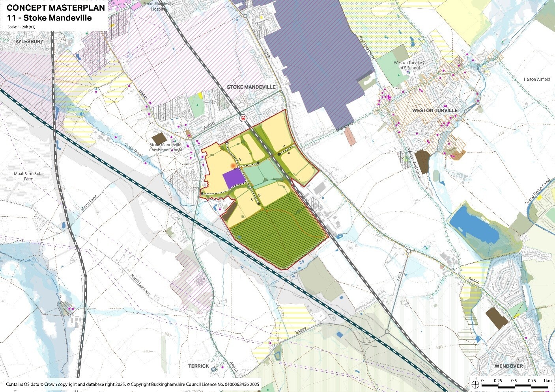Click the 'Stoke Mandeville Hospital' label
Screen dimensions: 555x392
(x=158, y=6)
